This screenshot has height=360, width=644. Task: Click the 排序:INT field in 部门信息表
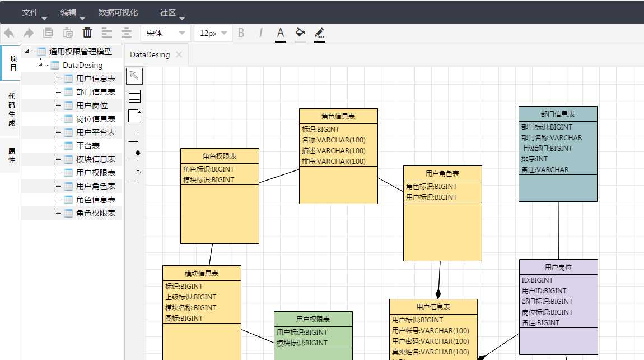pyautogui.click(x=534, y=159)
